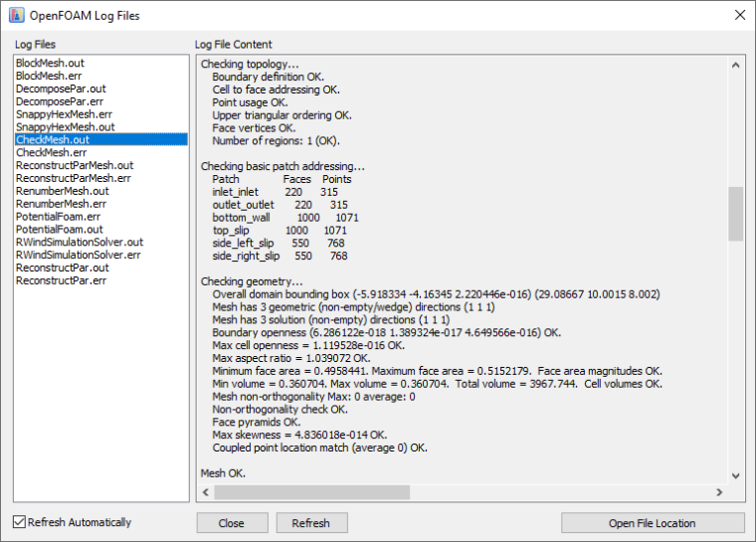Toggle the Refresh Automatically checkbox
Image resolution: width=756 pixels, height=542 pixels.
pyautogui.click(x=19, y=522)
